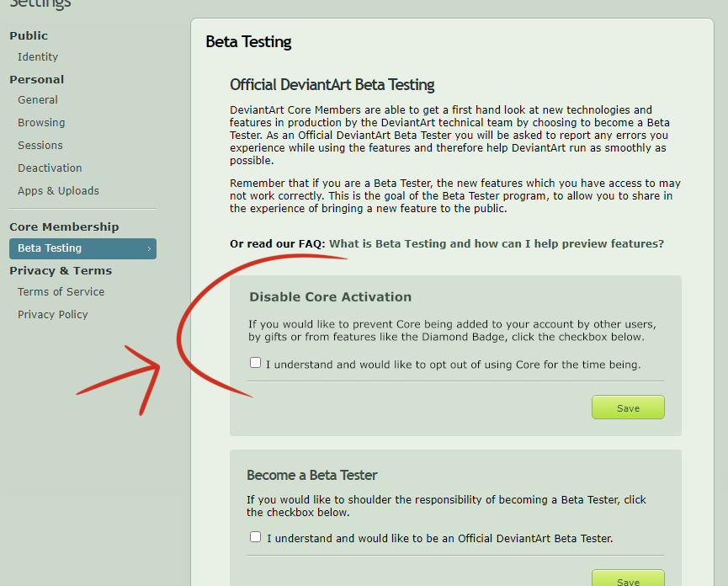Click the 'Official DeviantArt Beta Tester' checkbox label
Viewport: 728px width, 586px height.
[x=439, y=539]
